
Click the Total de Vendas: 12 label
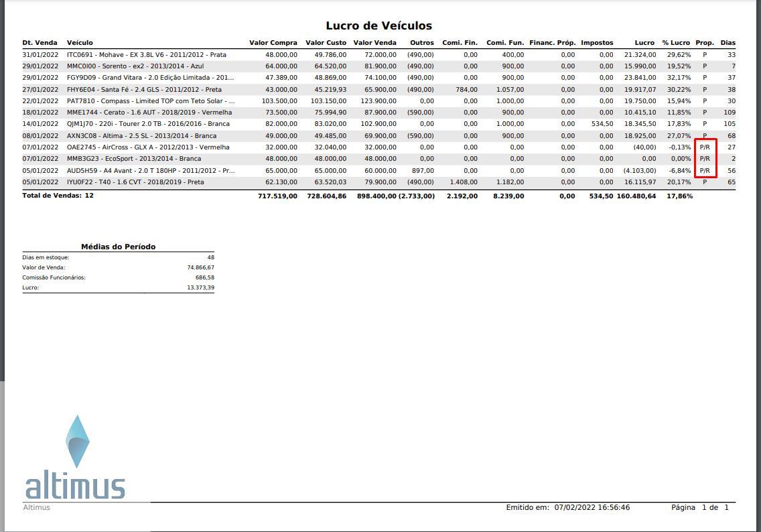point(58,196)
